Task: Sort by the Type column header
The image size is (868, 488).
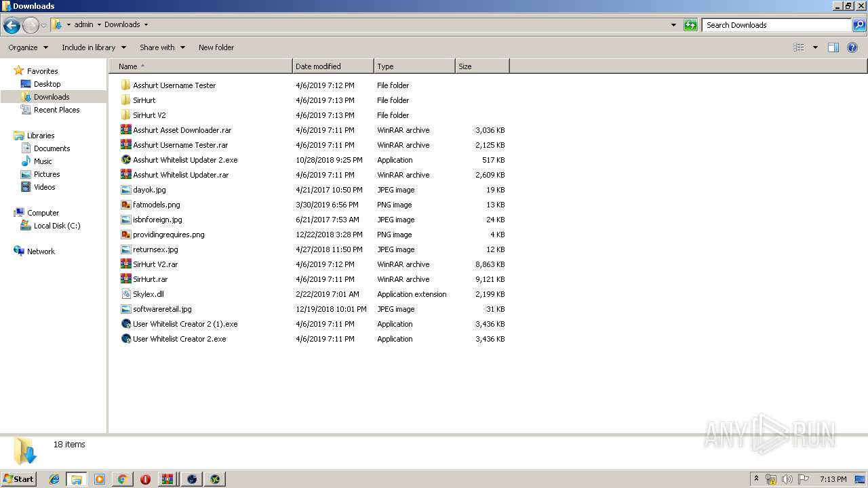Action: tap(414, 66)
